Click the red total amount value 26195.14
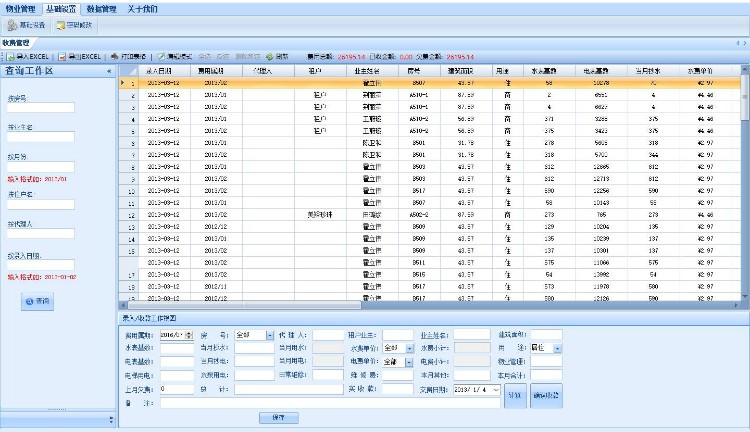The height and width of the screenshot is (432, 750). 351,56
